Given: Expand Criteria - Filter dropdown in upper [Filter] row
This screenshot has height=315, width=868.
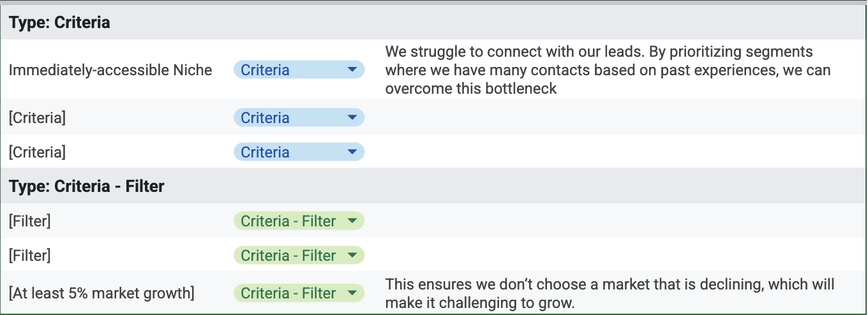Looking at the screenshot, I should pos(352,221).
